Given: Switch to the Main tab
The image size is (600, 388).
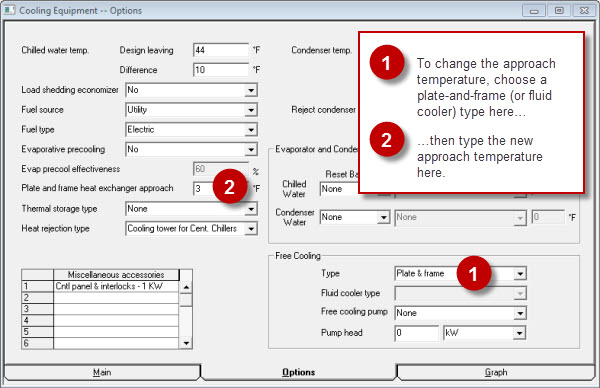Looking at the screenshot, I should click(102, 372).
